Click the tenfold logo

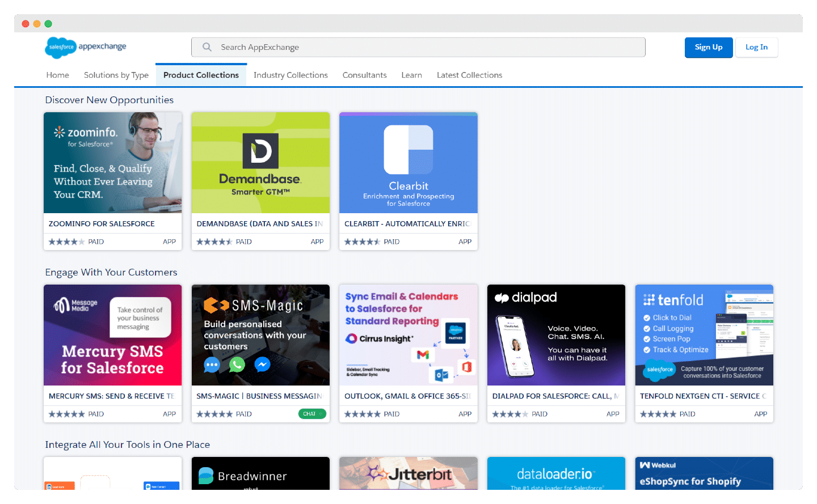tap(673, 300)
